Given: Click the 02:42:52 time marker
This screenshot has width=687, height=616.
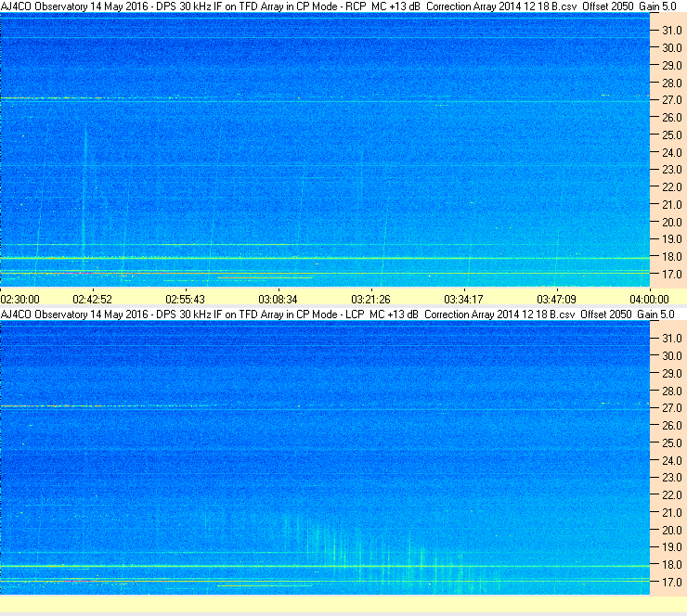Looking at the screenshot, I should (93, 300).
